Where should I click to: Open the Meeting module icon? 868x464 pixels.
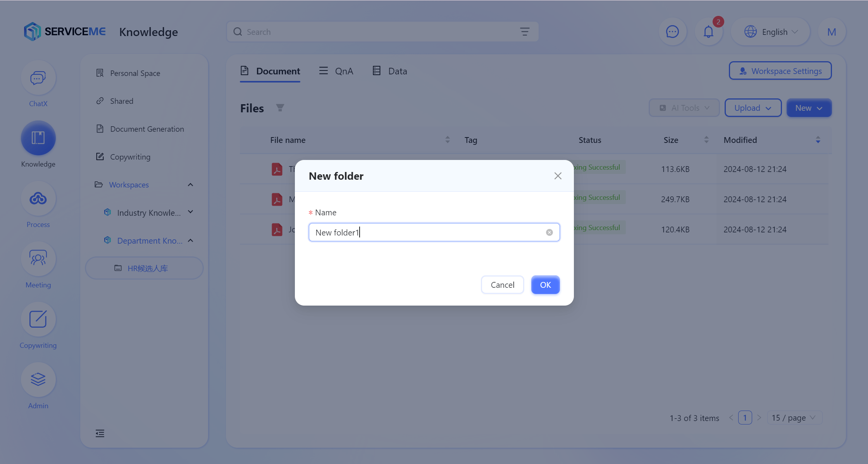coord(38,259)
